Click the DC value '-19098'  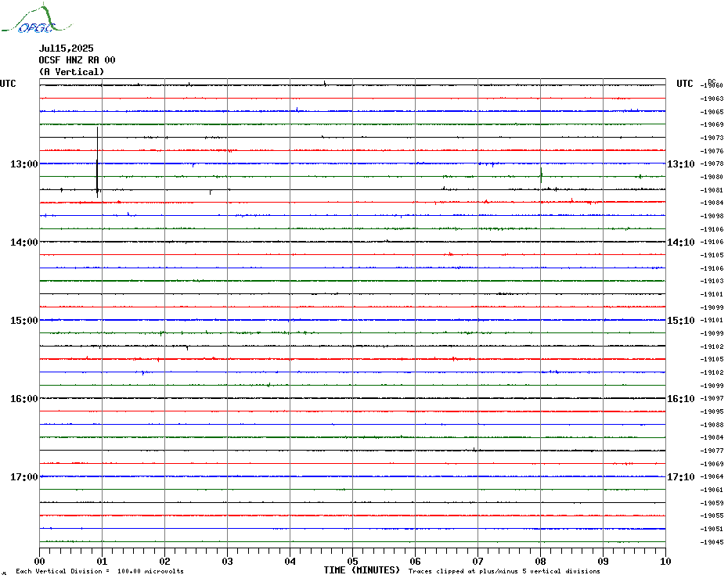pos(712,216)
